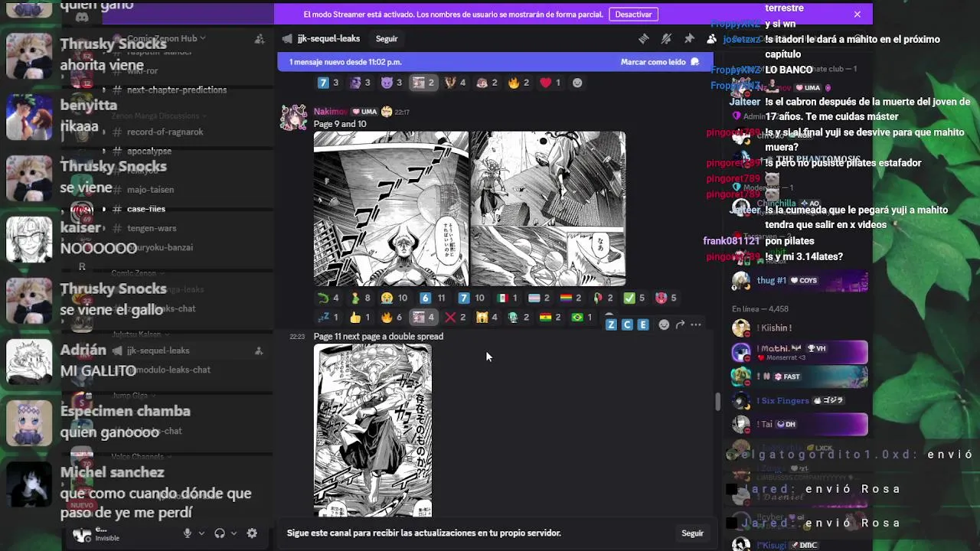Open more options ellipsis on message toolbar

[x=695, y=324]
